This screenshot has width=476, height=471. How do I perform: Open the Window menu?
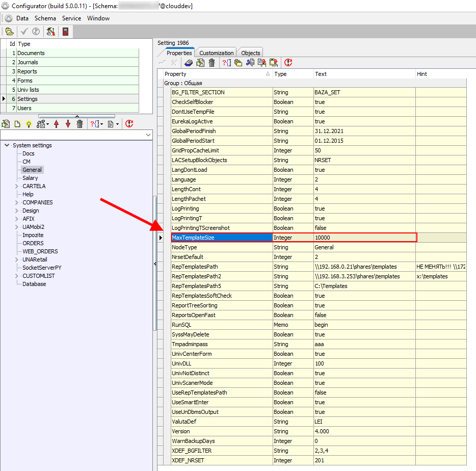click(x=98, y=18)
